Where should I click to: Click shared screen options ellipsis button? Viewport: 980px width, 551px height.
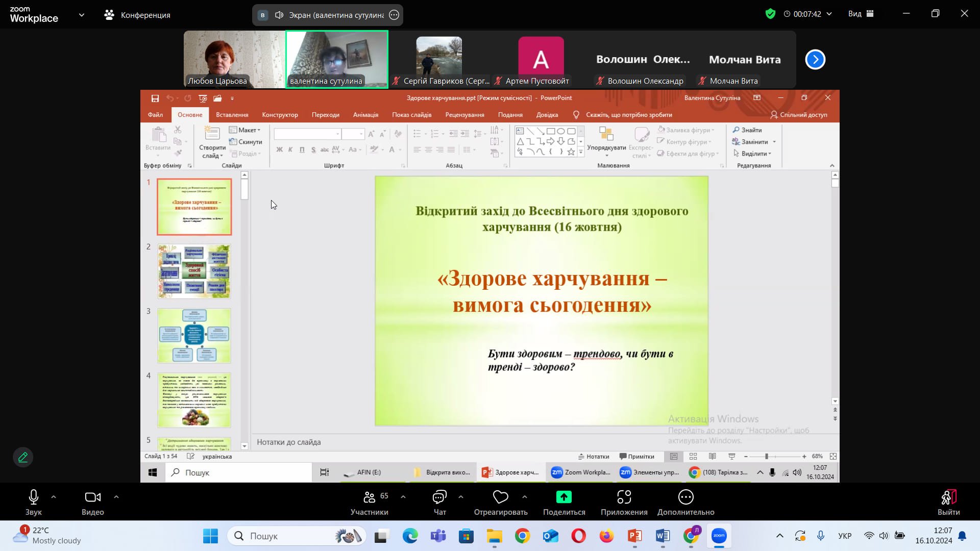tap(394, 15)
